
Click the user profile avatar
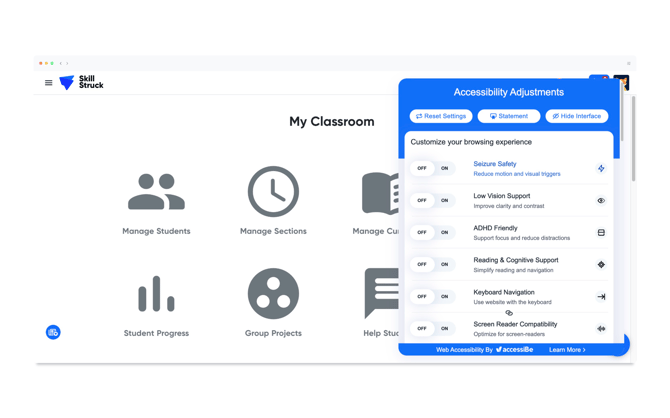(622, 82)
